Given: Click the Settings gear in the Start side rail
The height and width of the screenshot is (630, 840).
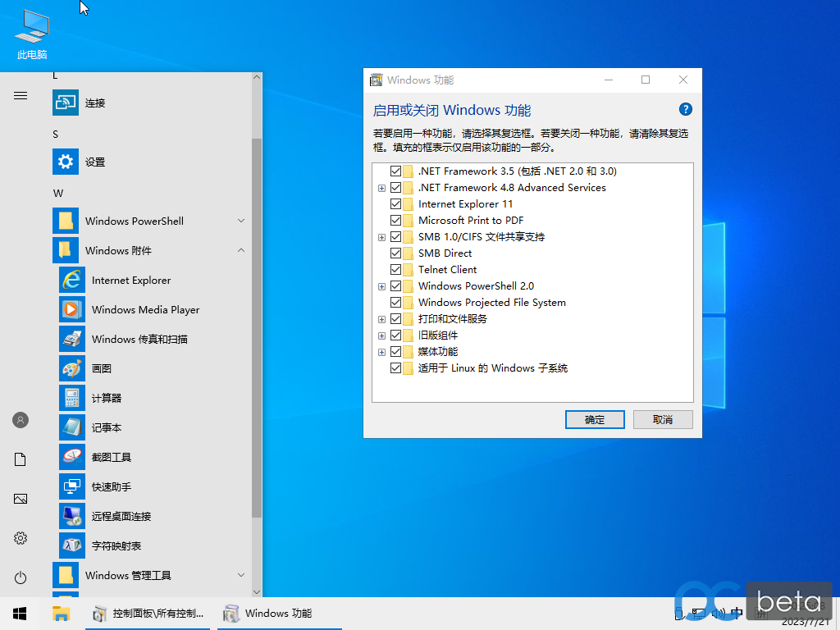Looking at the screenshot, I should click(x=21, y=538).
